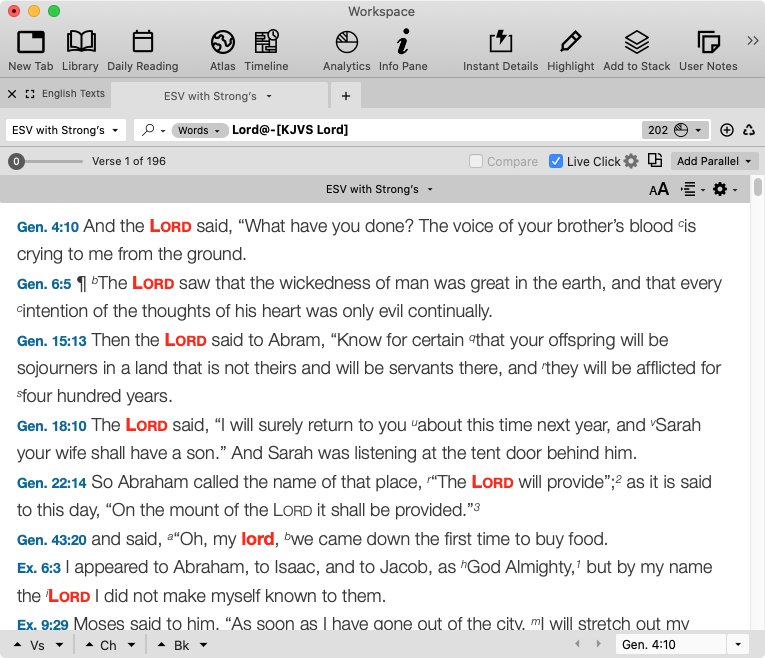Click the Add to Stack icon

click(x=636, y=42)
